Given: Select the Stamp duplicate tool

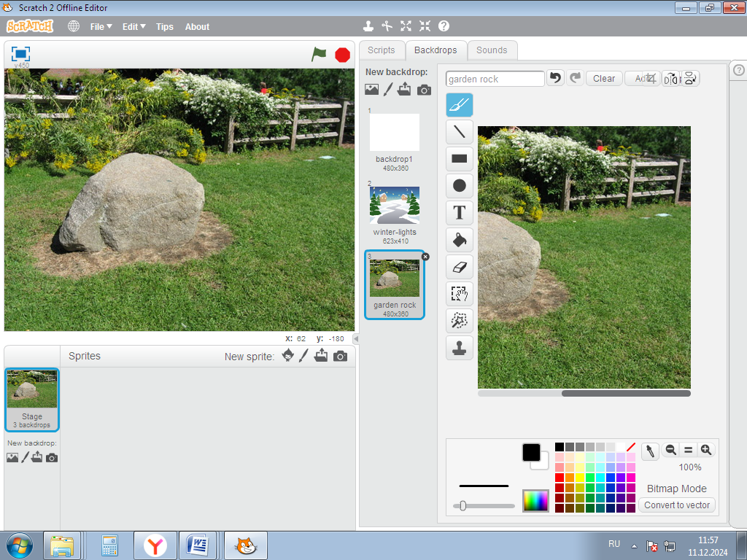Looking at the screenshot, I should 459,348.
